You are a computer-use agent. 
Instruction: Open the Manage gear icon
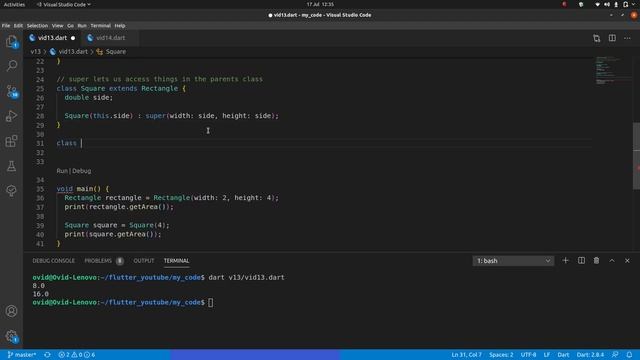point(11,336)
